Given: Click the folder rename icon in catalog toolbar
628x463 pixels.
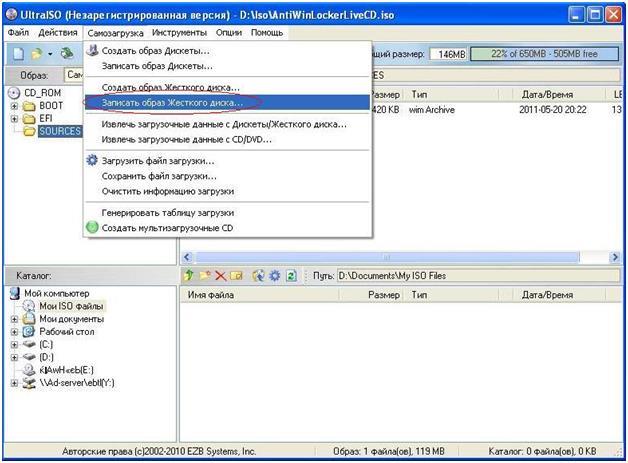Looking at the screenshot, I should click(236, 275).
